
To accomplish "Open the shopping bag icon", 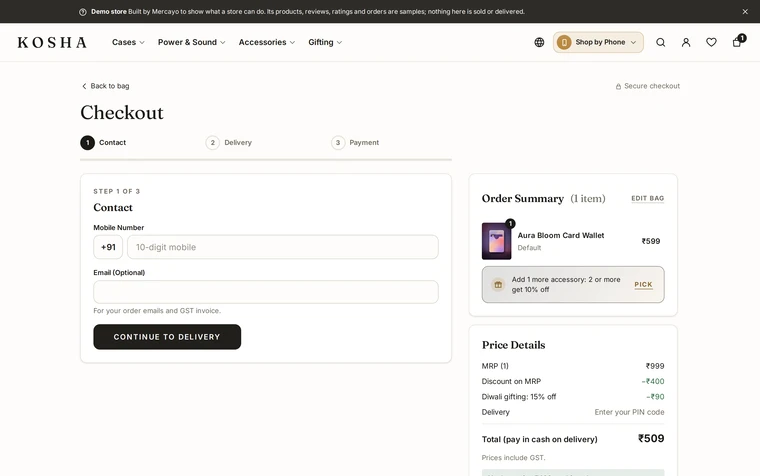I will point(737,42).
